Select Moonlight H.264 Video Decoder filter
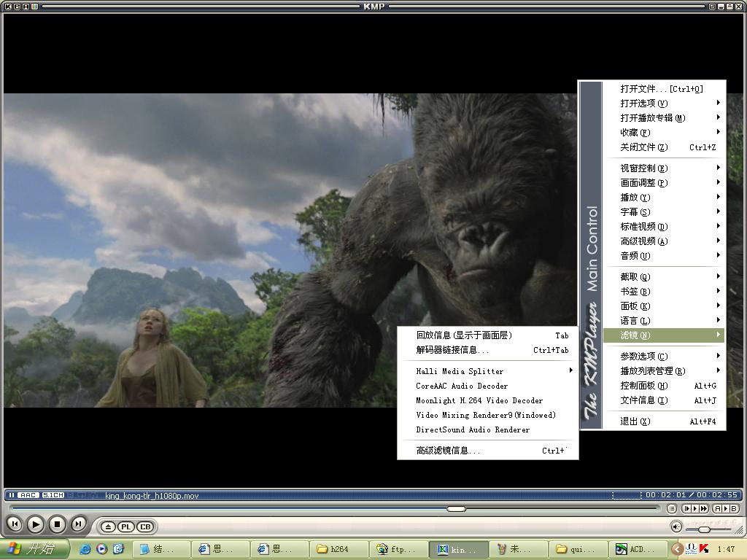The width and height of the screenshot is (747, 560). (x=488, y=400)
